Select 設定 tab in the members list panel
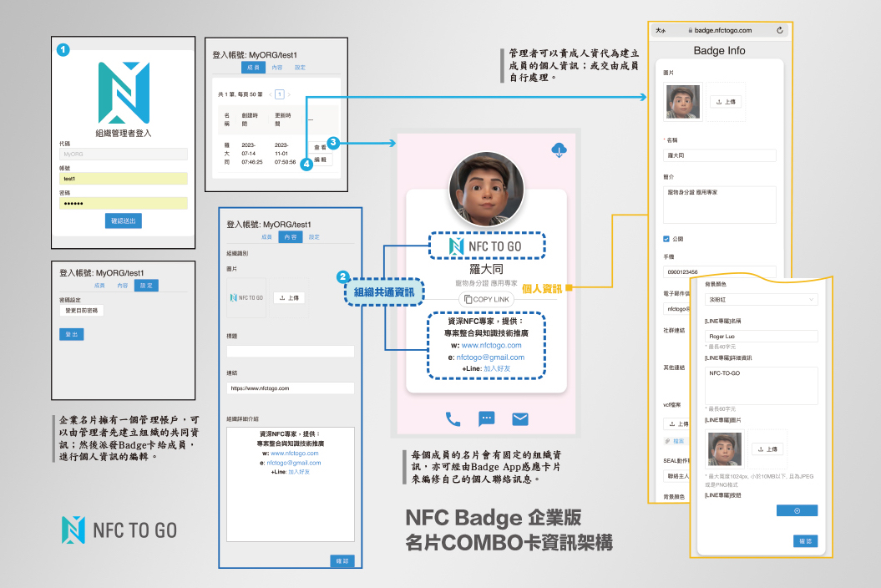 coord(300,68)
